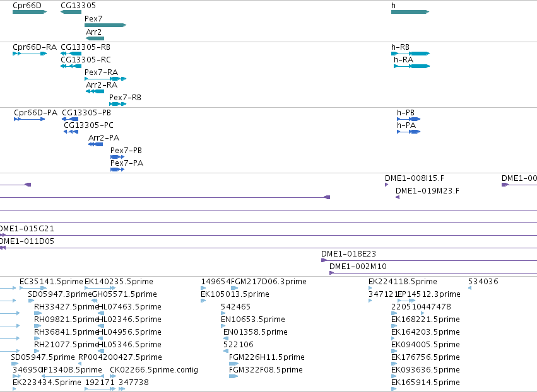
Task: Click the 542465 EST label
Action: [x=235, y=307]
